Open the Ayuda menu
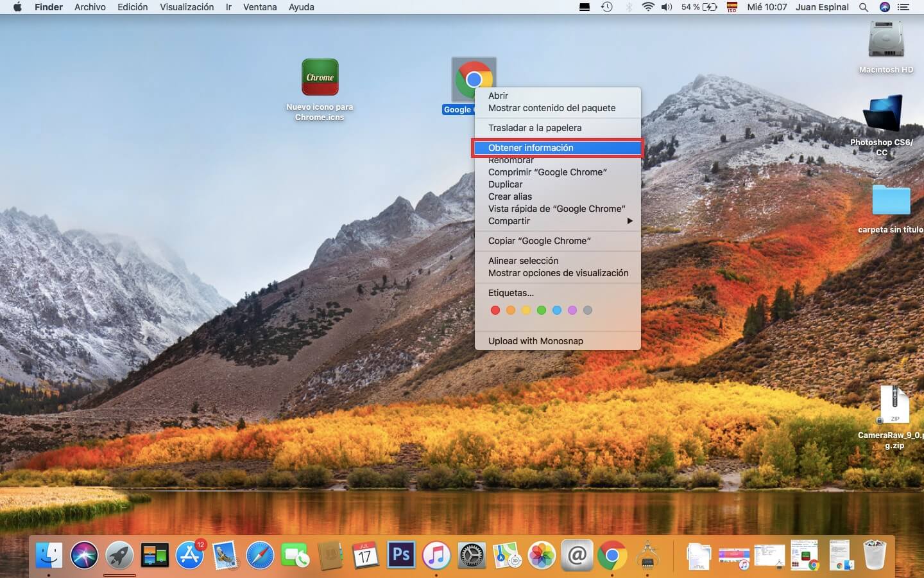The height and width of the screenshot is (578, 924). tap(302, 7)
